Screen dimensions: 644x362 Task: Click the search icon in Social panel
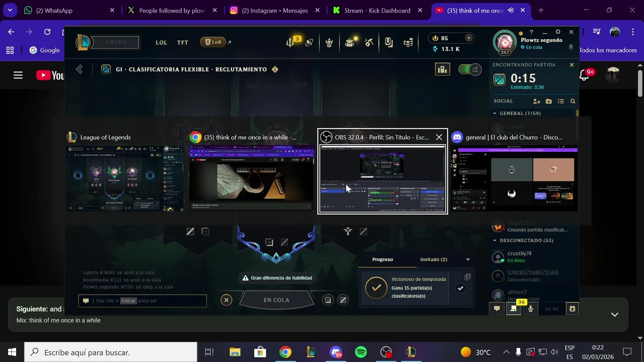(573, 101)
